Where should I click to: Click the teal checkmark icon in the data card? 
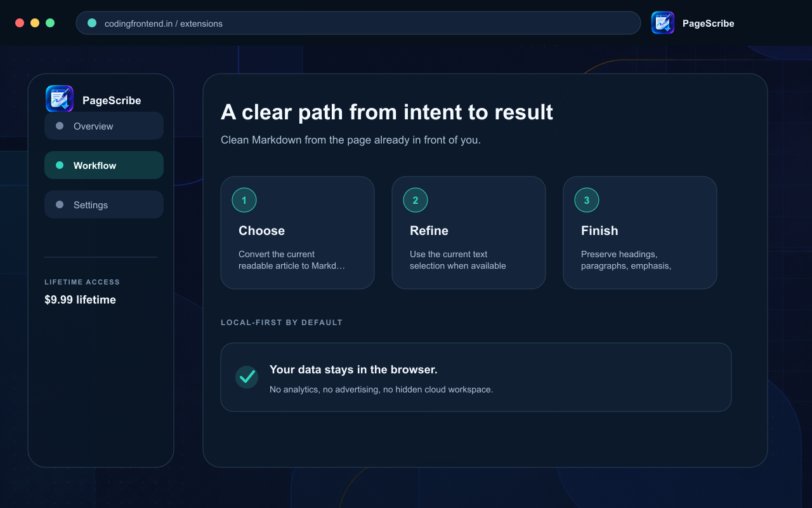click(x=247, y=377)
